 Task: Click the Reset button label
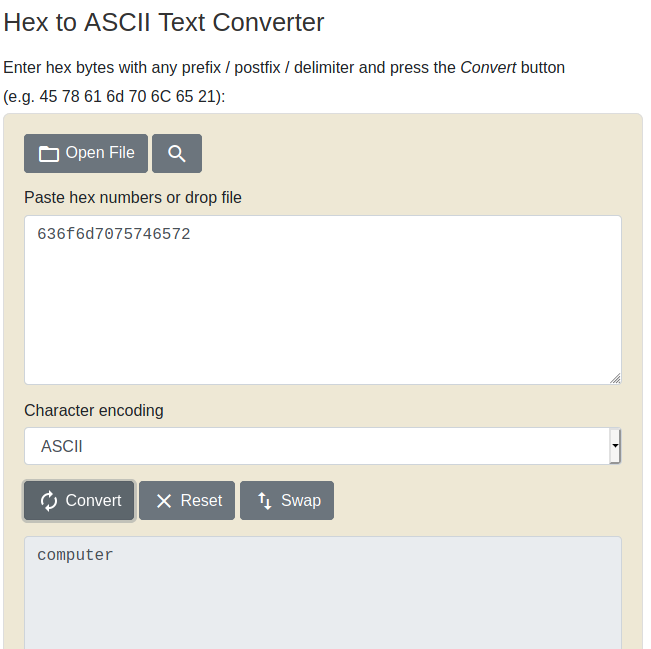click(201, 500)
